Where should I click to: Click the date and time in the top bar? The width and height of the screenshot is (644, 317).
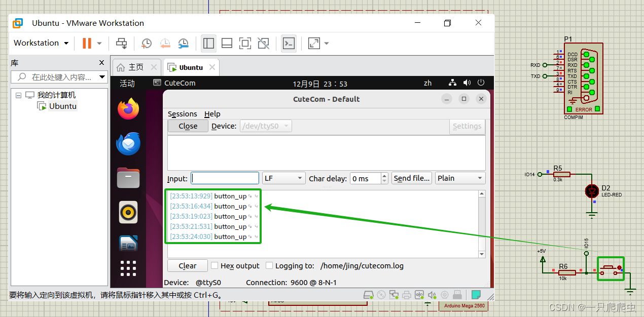pos(320,84)
